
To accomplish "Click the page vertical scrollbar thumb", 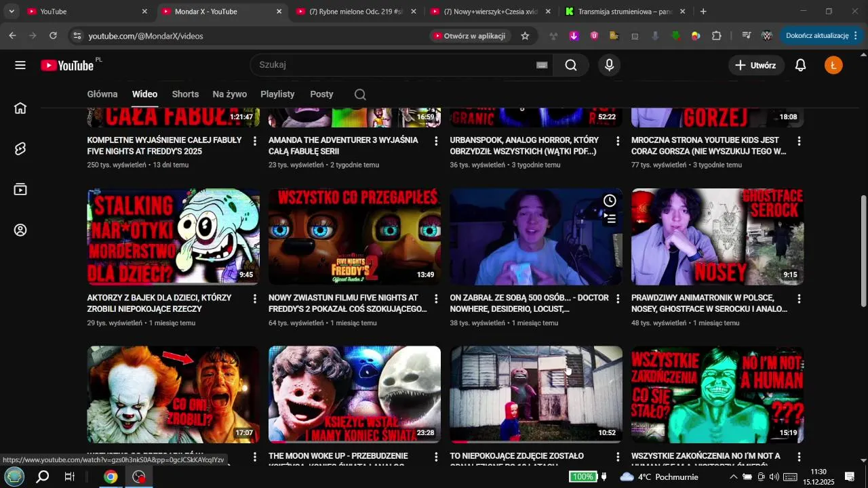I will pos(863,251).
